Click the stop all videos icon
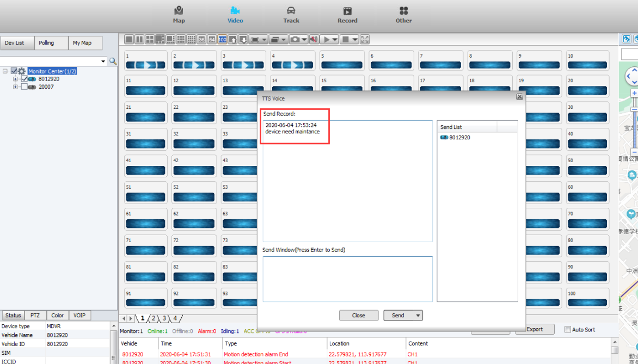This screenshot has height=364, width=638. pos(346,40)
